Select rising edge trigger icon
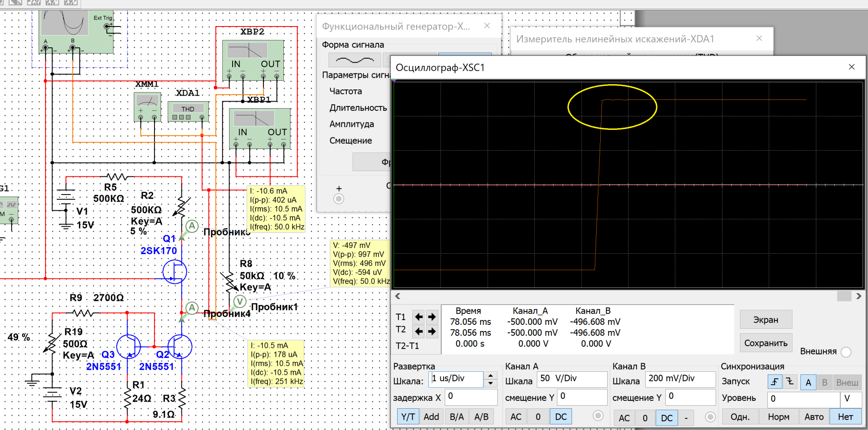Screen dimensions: 868x430 click(x=775, y=382)
